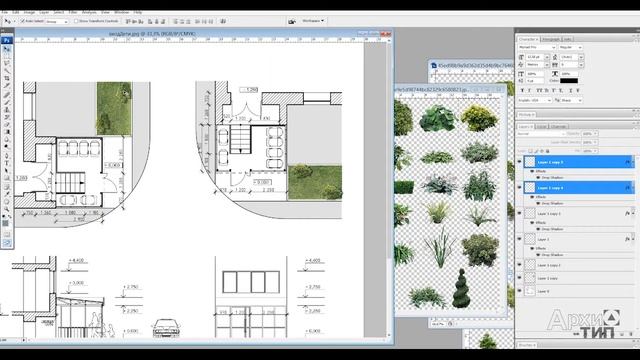This screenshot has height=360, width=640.
Task: Select the Clone Stamp tool
Action: tap(7, 110)
